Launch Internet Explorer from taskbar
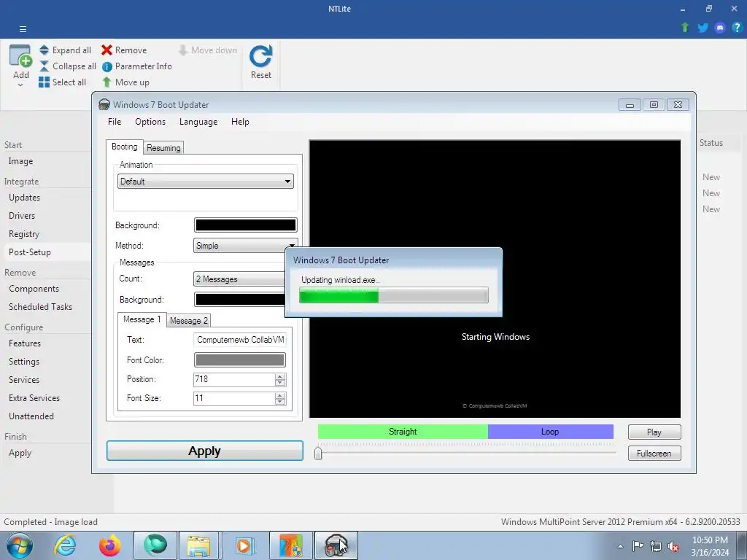 65,545
